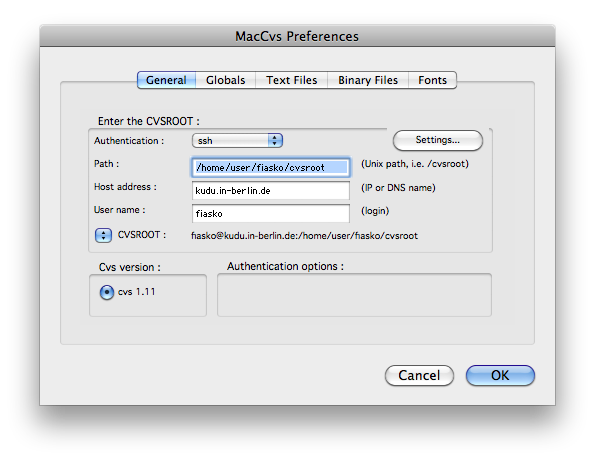Select the cvs 1.11 radio button
The image size is (595, 460).
point(107,292)
